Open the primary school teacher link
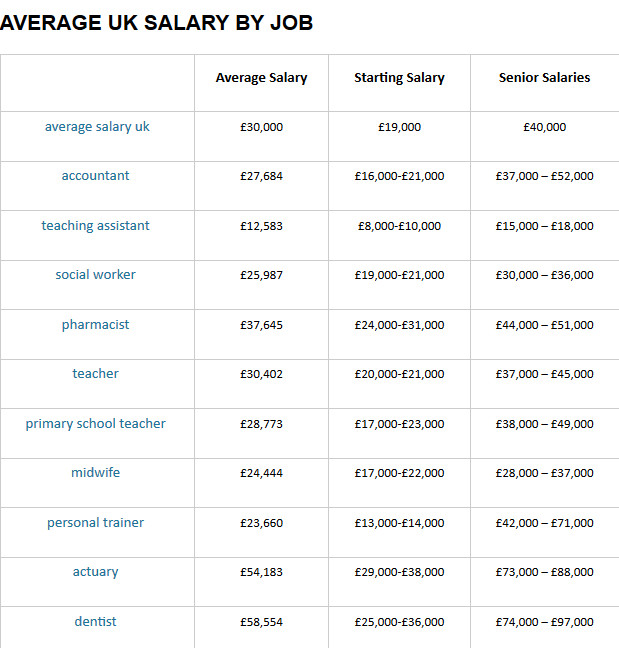 (95, 424)
